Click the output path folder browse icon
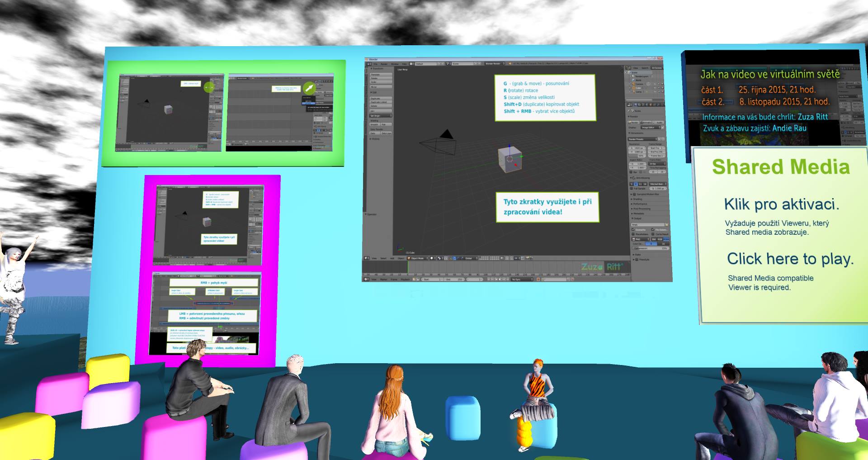 [x=666, y=225]
